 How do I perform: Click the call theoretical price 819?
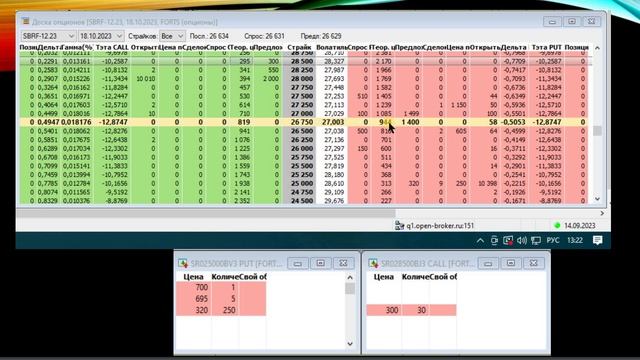(244, 122)
